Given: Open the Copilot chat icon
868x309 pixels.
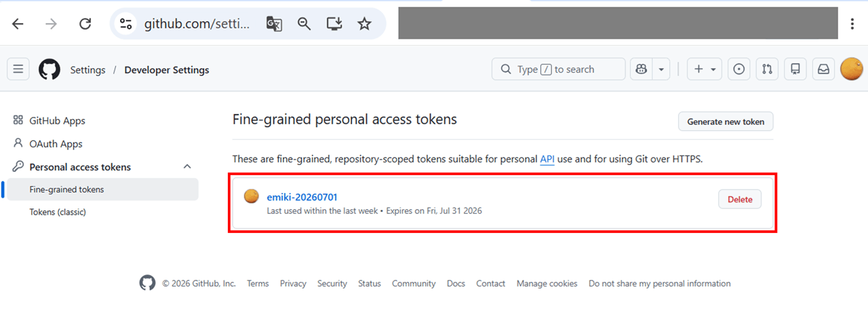Looking at the screenshot, I should (641, 69).
